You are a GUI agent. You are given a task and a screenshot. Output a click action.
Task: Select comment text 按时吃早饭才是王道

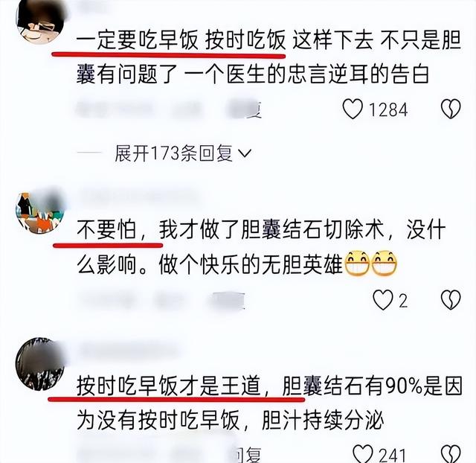click(x=169, y=387)
